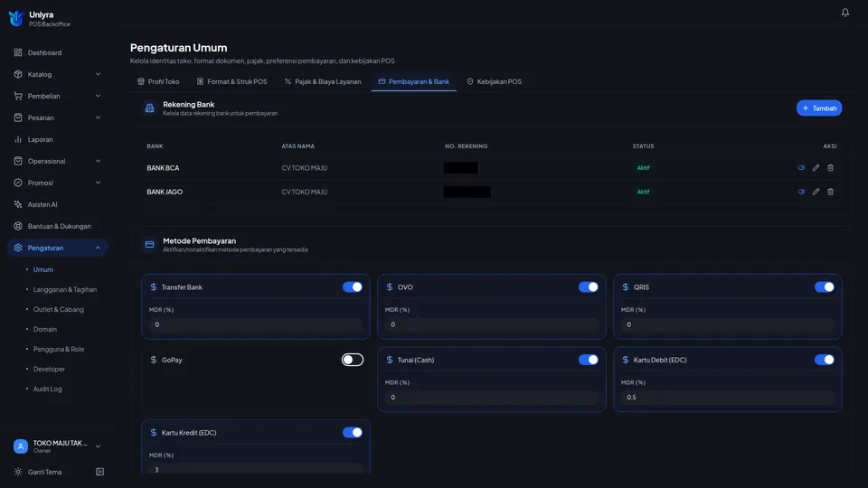Click the TOKO MAJU user avatar

[21, 446]
